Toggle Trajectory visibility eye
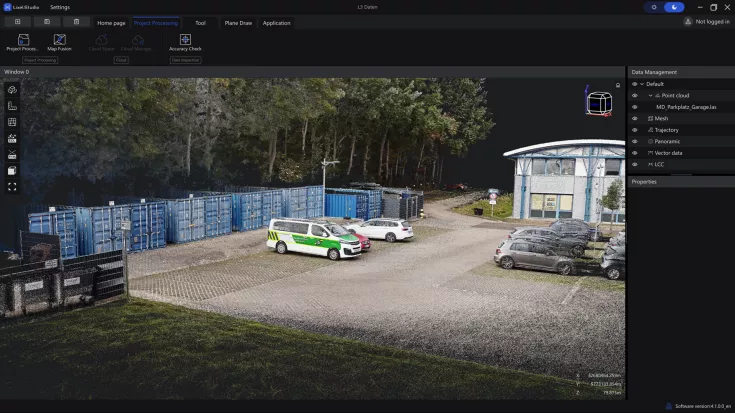Image resolution: width=735 pixels, height=413 pixels. (635, 130)
